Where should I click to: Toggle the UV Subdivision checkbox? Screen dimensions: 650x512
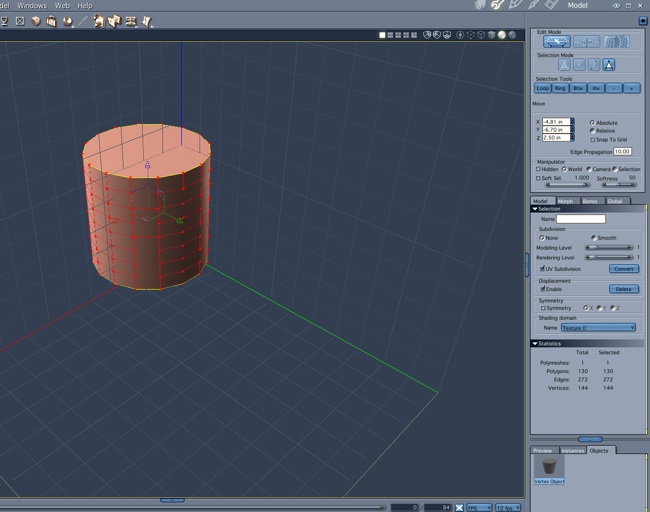(542, 269)
